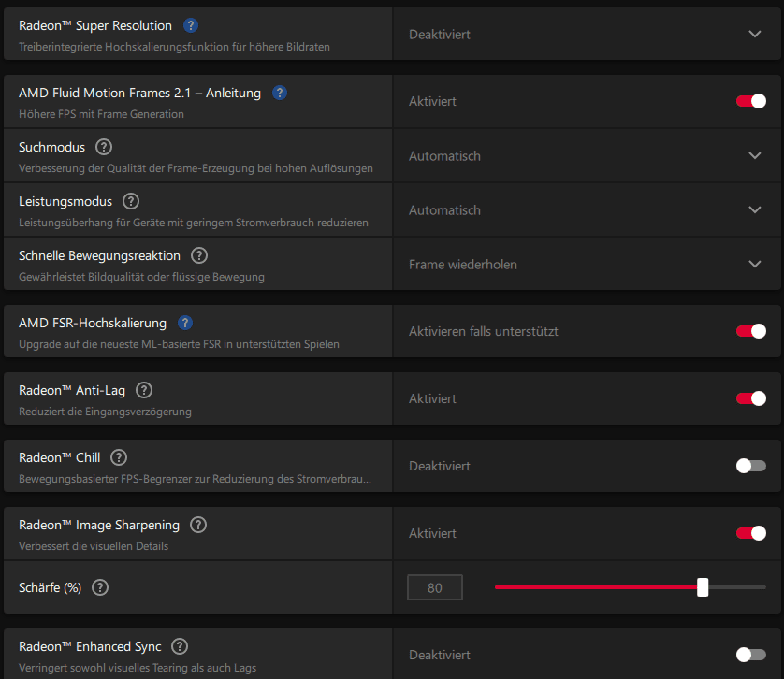Image resolution: width=784 pixels, height=679 pixels.
Task: Open help for AMD FSR-Hochskalierung
Action: click(185, 323)
